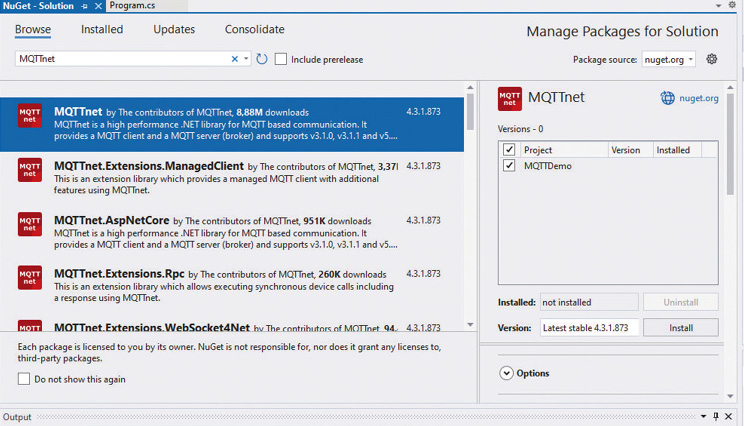Switch to the Updates tab
744x426 pixels.
174,29
